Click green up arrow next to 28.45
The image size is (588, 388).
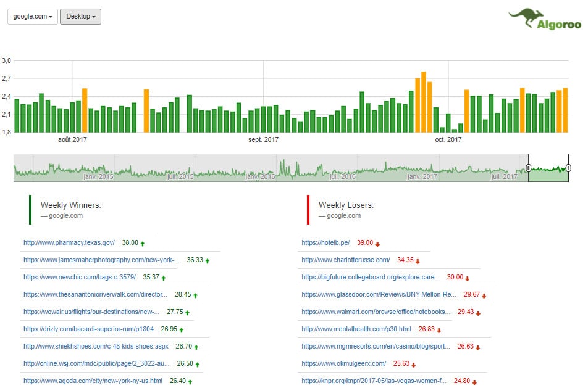(x=195, y=295)
